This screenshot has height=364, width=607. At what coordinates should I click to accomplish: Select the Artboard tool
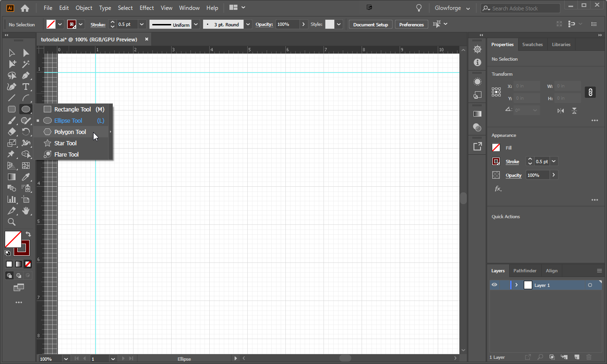(x=26, y=199)
